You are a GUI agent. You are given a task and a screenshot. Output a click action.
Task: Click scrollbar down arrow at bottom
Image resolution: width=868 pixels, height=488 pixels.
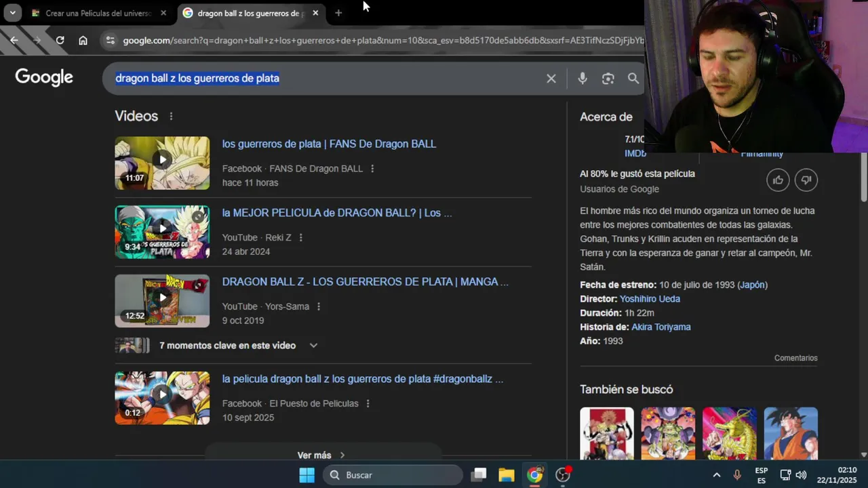(863, 455)
